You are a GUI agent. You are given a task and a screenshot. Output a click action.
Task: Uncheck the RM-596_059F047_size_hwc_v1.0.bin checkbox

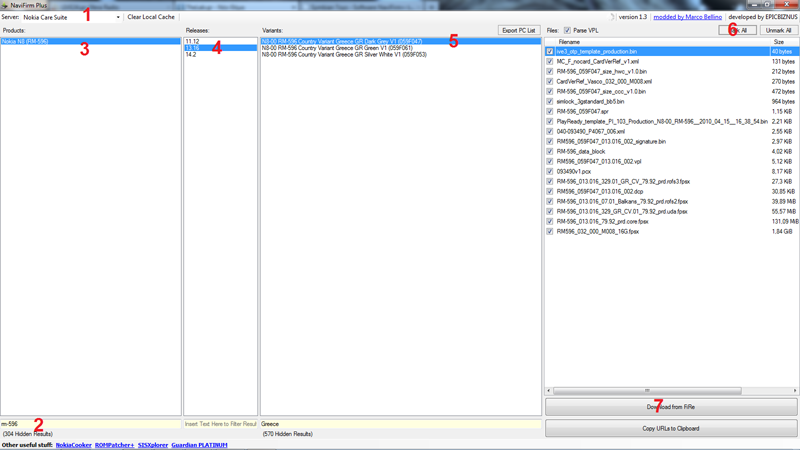click(549, 71)
